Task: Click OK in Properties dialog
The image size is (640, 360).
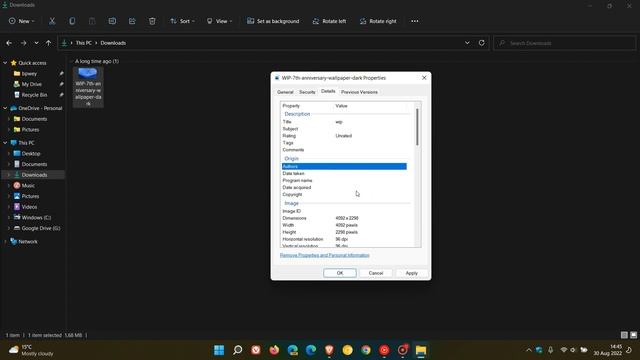Action: point(340,273)
